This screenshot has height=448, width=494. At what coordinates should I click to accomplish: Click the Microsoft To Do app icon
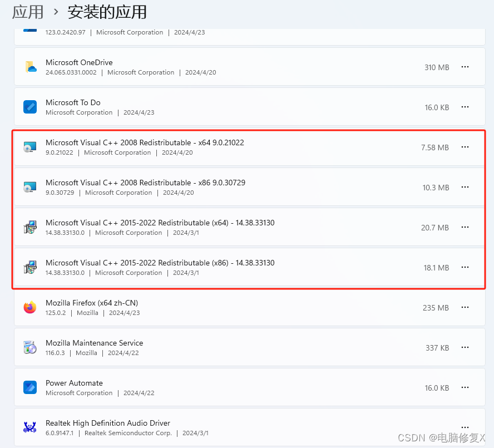[x=30, y=107]
